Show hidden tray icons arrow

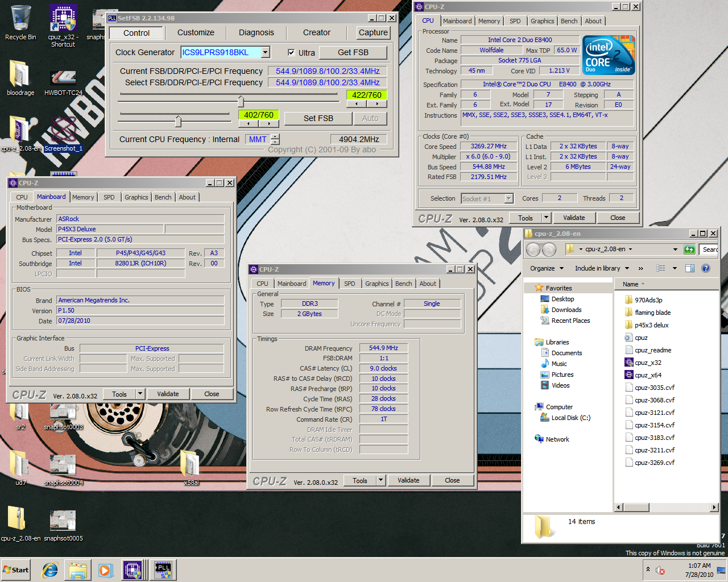coord(648,569)
